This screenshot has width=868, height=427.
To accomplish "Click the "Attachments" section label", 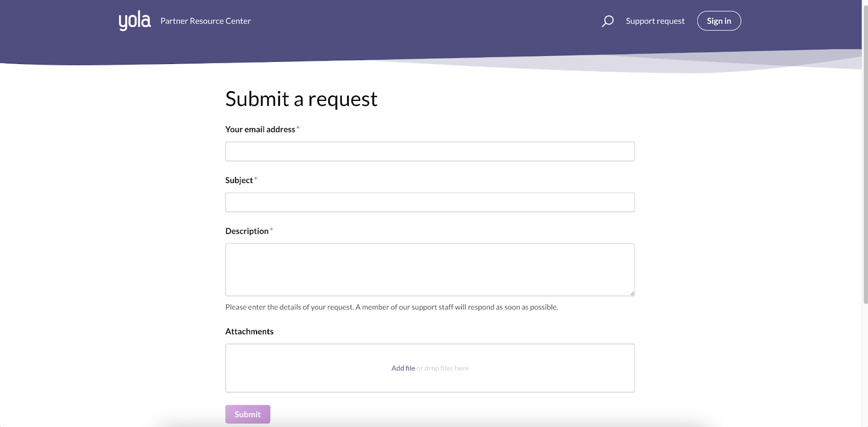I will click(x=249, y=332).
